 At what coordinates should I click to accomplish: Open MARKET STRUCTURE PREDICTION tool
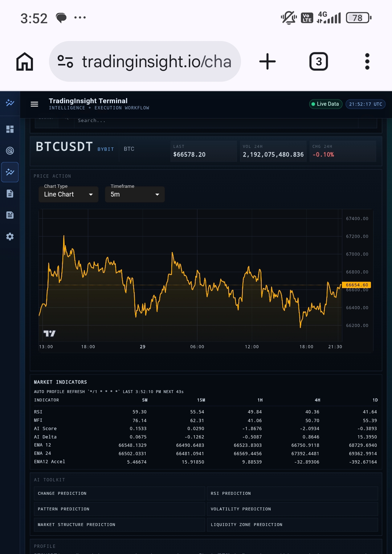point(119,525)
